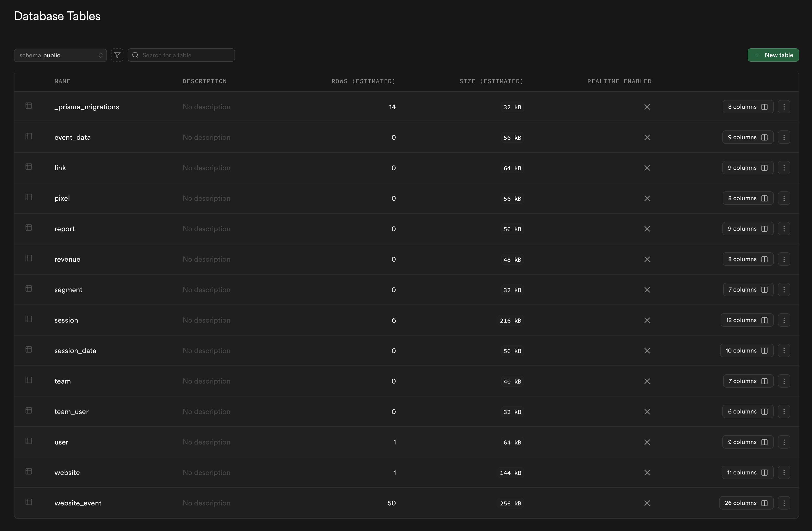This screenshot has width=812, height=531.
Task: Click realtime X mark for event_data
Action: (x=647, y=137)
